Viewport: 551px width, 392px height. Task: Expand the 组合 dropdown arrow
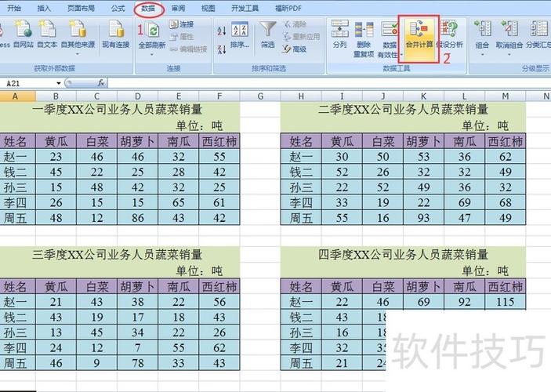click(482, 55)
